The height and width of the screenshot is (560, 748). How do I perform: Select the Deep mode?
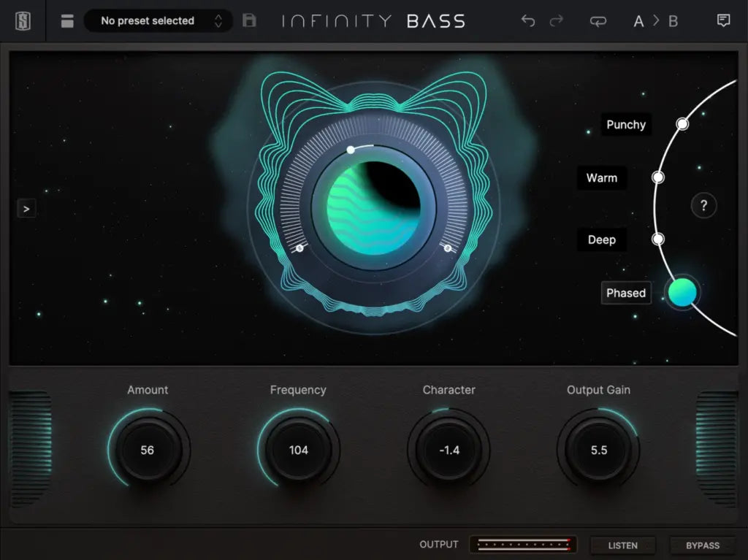(602, 240)
